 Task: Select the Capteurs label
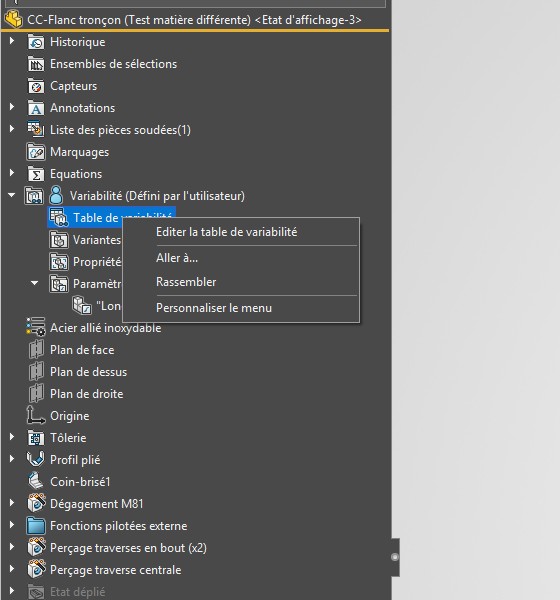(73, 86)
